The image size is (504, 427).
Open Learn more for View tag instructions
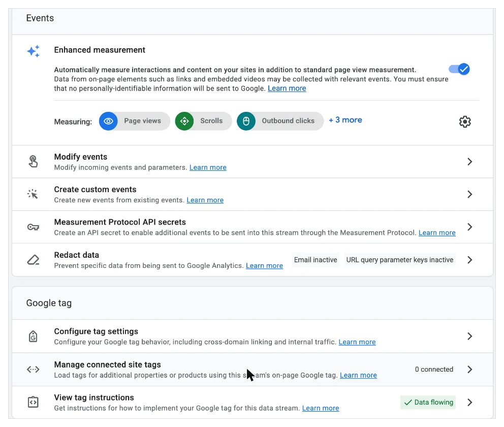coord(321,408)
